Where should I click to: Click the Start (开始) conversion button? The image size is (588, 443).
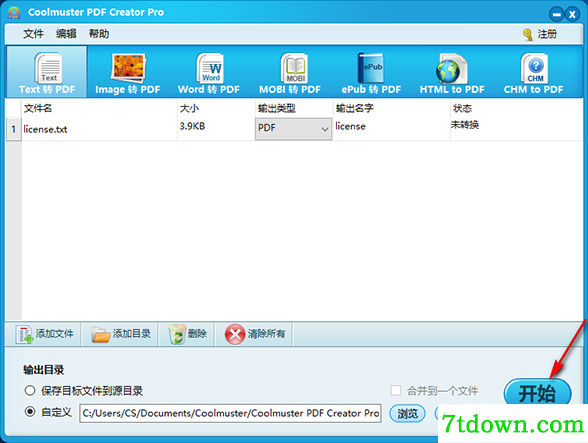click(x=537, y=393)
